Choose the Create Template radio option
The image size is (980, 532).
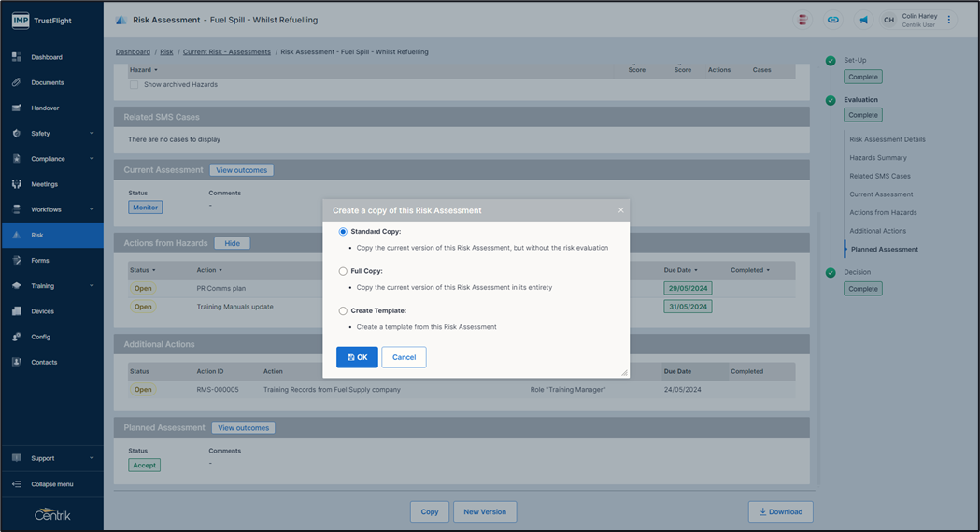tap(343, 311)
